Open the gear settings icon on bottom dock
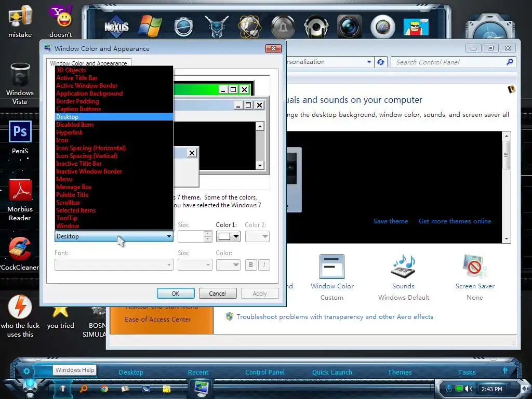 26,371
